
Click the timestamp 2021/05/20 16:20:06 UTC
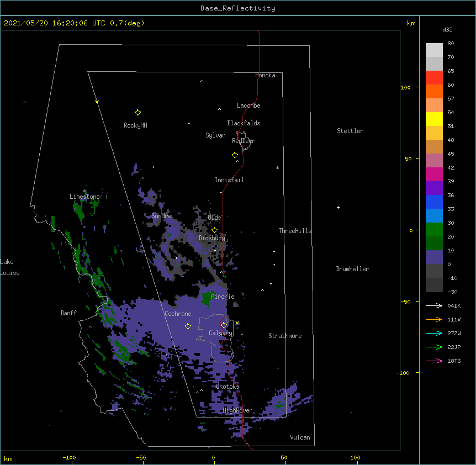55,23
